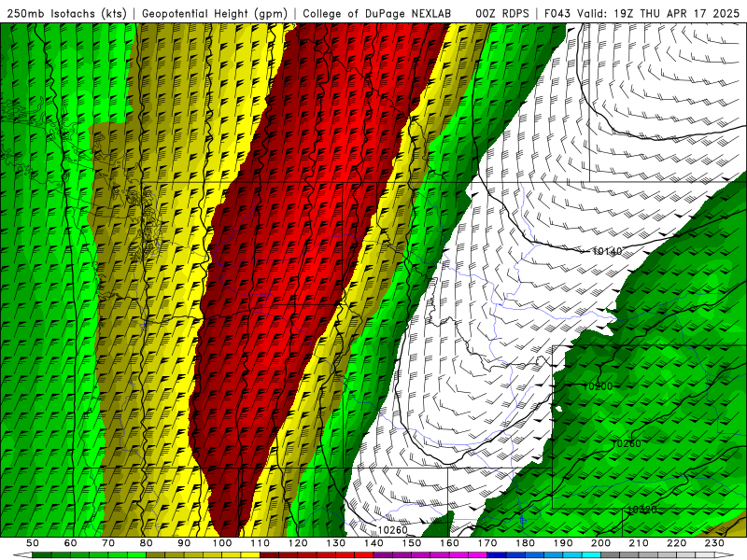
Task: Click the 170 value on the color scale
Action: click(487, 543)
